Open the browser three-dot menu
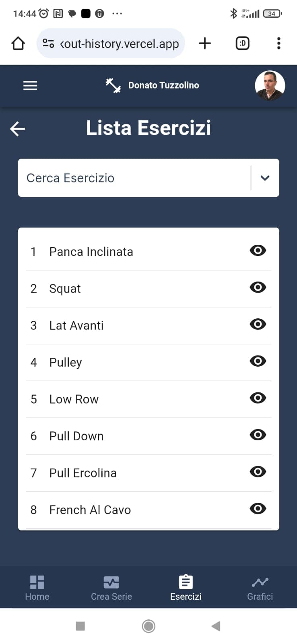297x644 pixels. [x=278, y=43]
